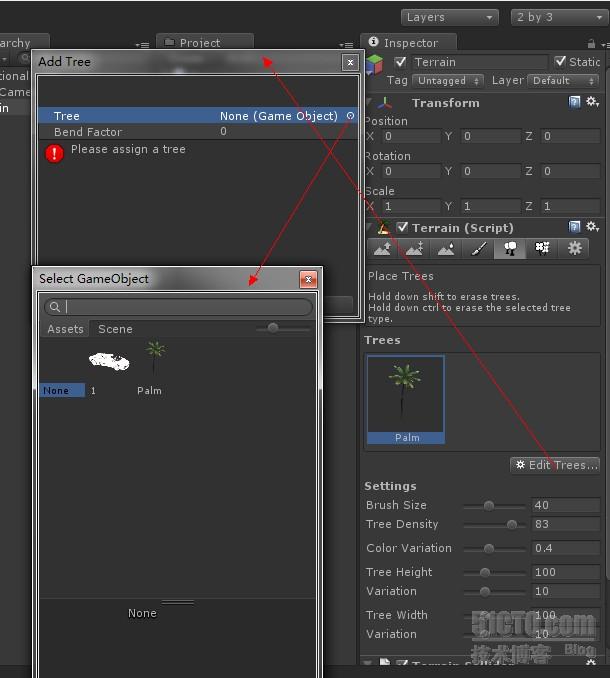The image size is (610, 678).
Task: Switch to Scene tab in Select GameObject
Action: 115,329
